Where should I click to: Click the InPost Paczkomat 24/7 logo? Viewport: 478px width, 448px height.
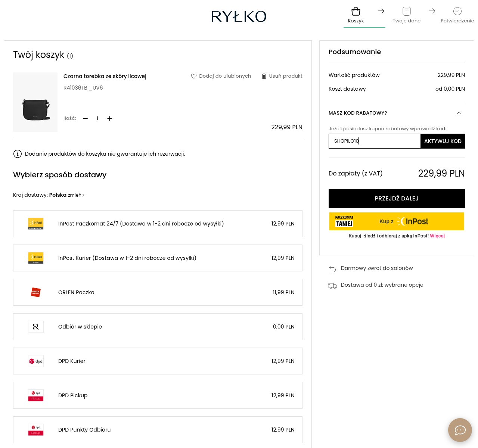(36, 224)
